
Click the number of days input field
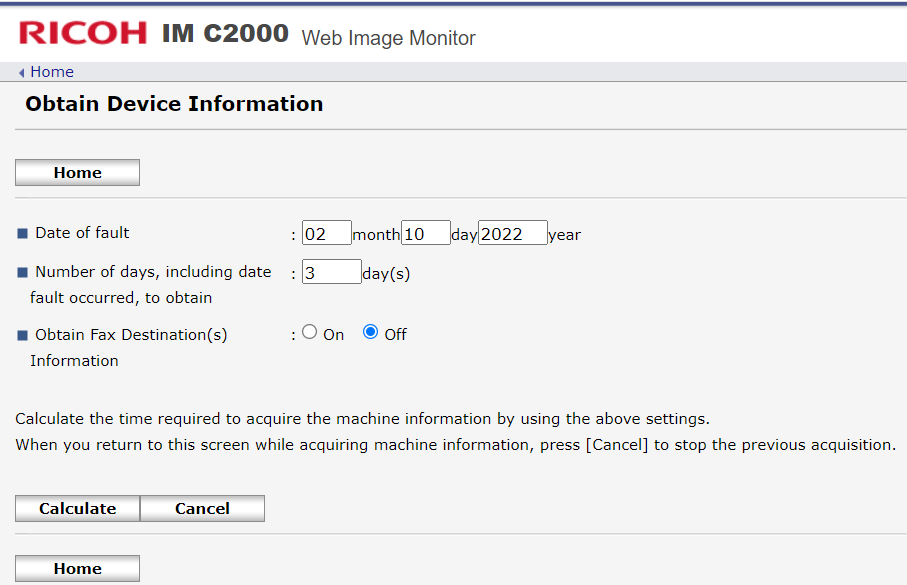331,272
